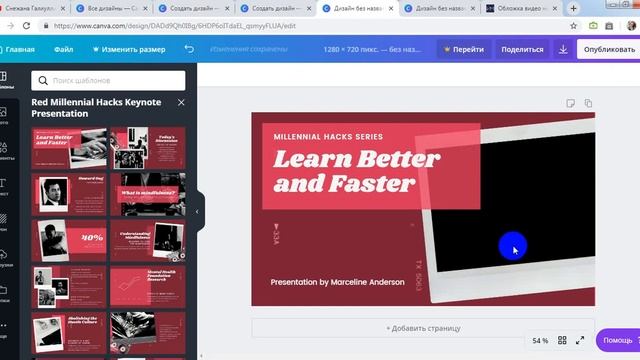The width and height of the screenshot is (640, 360).
Task: Click the Перейти button
Action: [x=464, y=49]
